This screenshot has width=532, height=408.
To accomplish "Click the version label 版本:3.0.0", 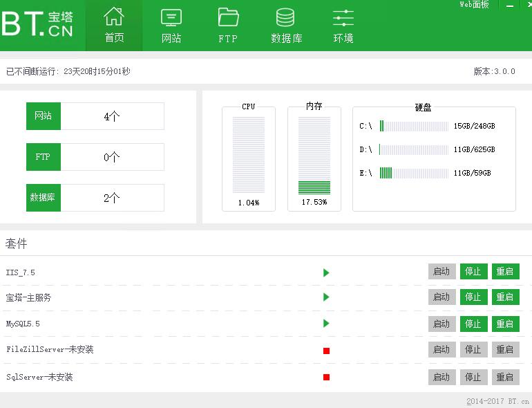I will [494, 71].
